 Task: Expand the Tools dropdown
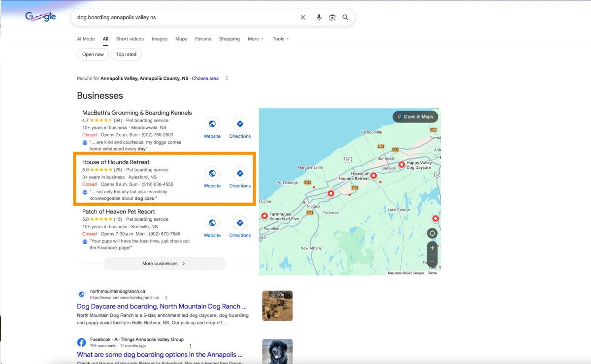point(281,39)
